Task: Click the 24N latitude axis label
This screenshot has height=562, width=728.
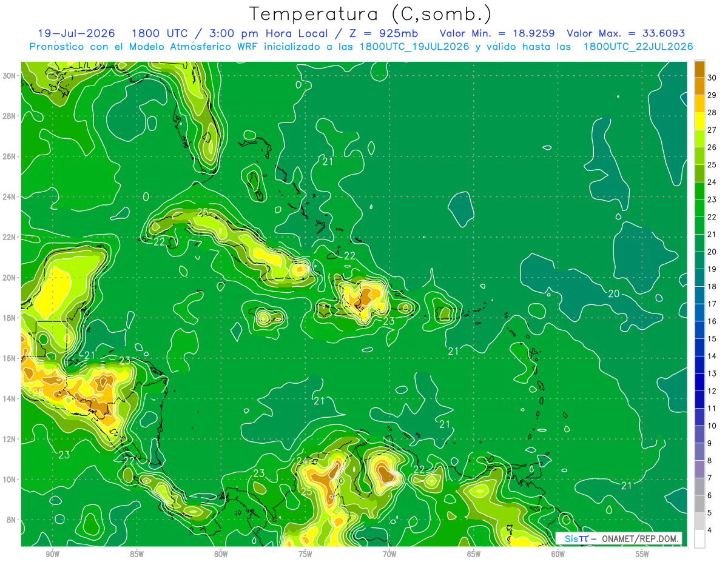Action: (x=10, y=197)
